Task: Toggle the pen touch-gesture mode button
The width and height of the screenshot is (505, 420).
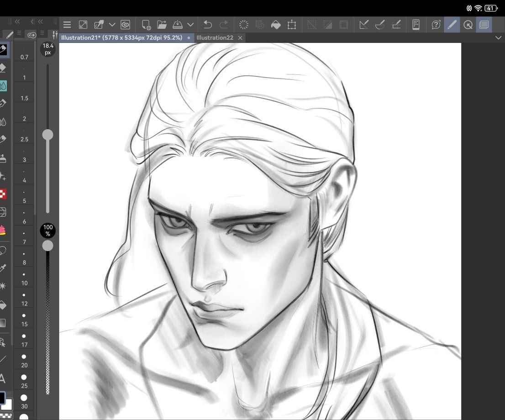Action: point(452,25)
